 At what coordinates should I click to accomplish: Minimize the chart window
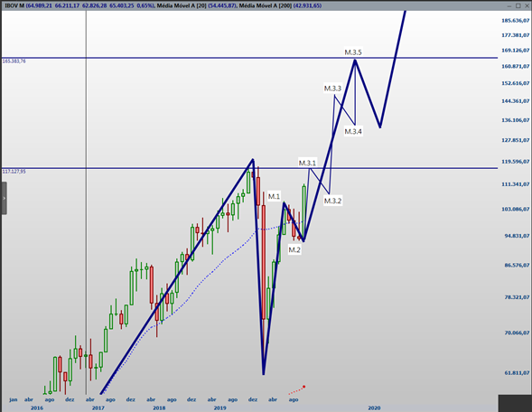[509, 5]
